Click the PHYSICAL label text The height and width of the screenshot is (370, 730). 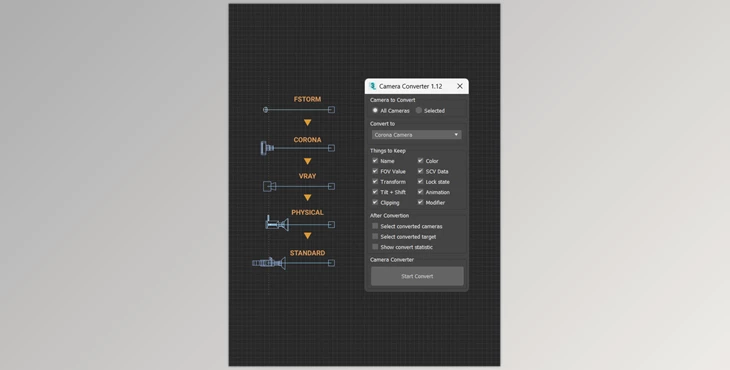click(307, 212)
